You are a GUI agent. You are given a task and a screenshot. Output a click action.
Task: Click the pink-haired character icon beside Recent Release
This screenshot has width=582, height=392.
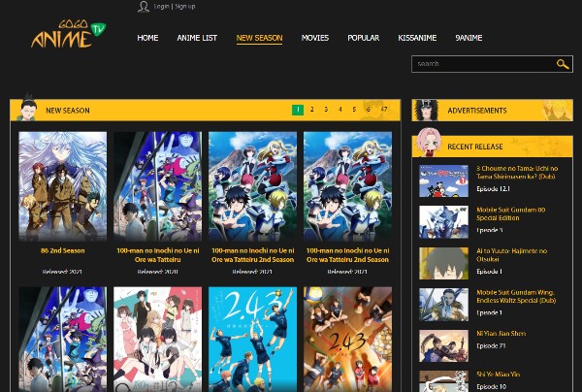pos(429,143)
